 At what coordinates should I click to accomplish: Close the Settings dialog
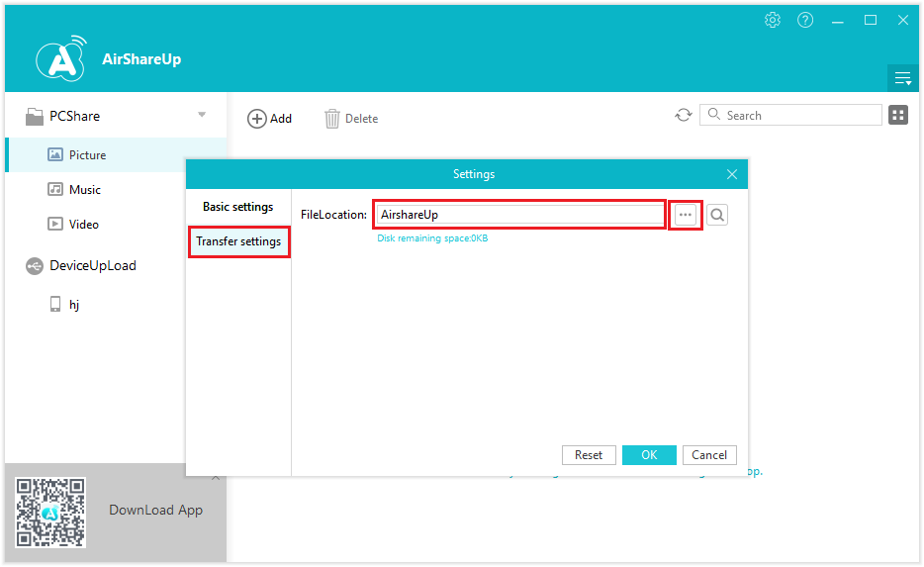click(732, 174)
